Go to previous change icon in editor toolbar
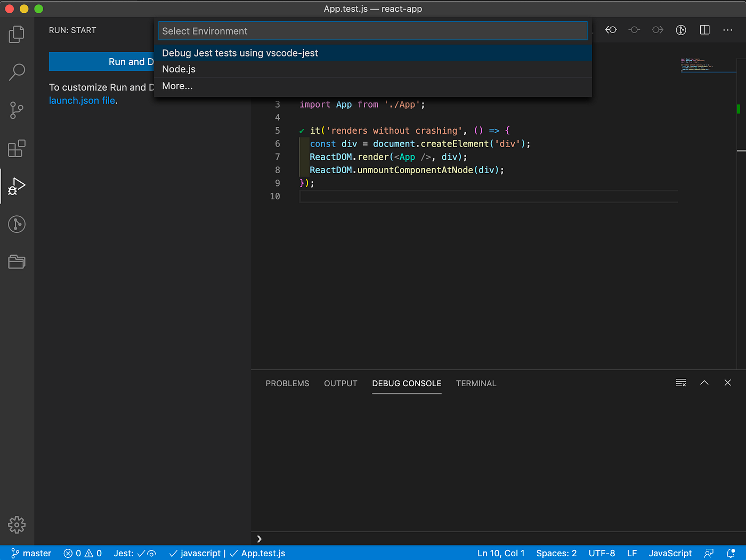Viewport: 746px width, 560px height. click(x=611, y=30)
